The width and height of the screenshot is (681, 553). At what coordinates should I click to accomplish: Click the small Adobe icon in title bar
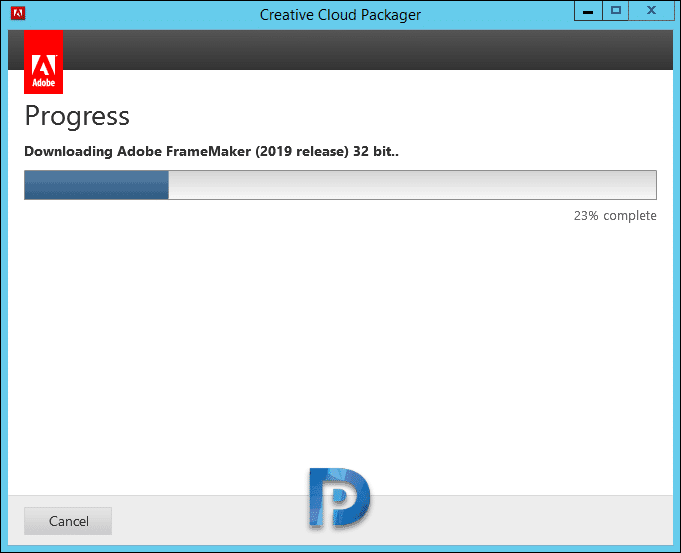point(18,13)
